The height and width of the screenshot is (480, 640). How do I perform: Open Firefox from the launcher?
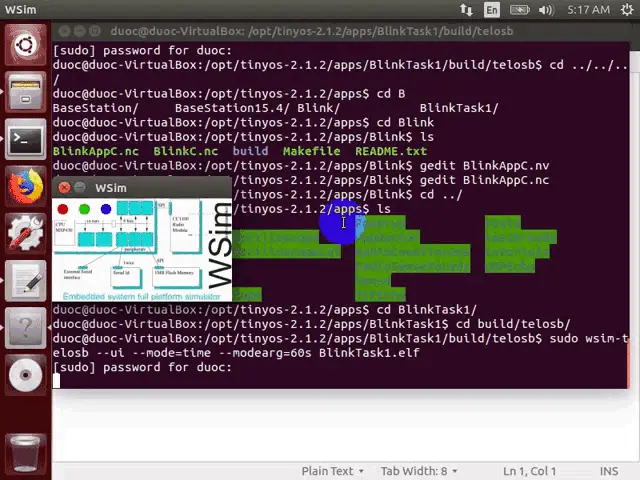tap(25, 187)
